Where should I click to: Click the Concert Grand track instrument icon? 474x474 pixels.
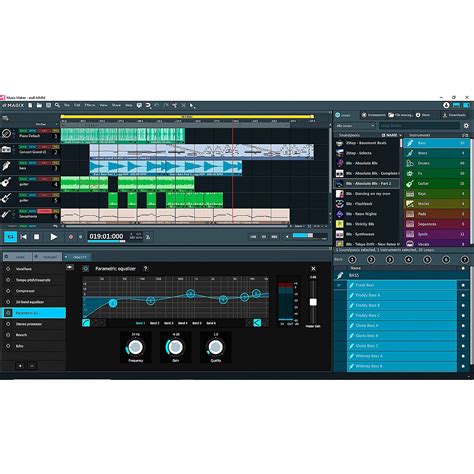point(6,149)
